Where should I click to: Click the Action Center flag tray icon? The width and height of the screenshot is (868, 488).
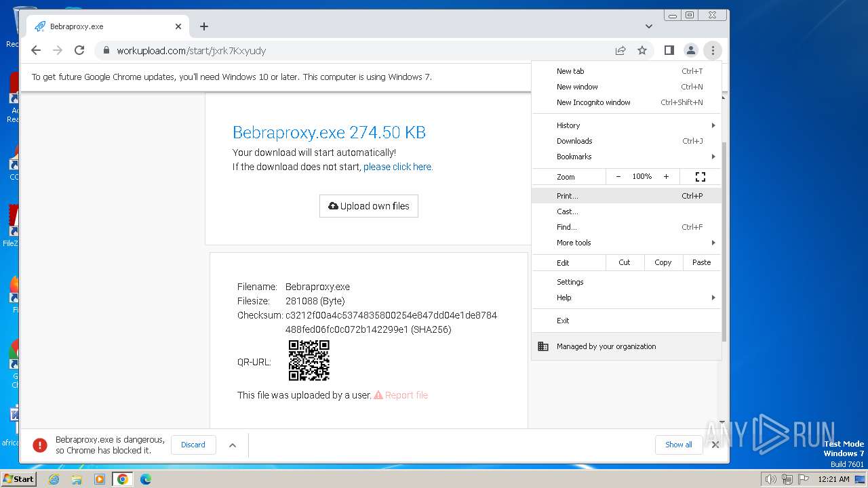(803, 479)
